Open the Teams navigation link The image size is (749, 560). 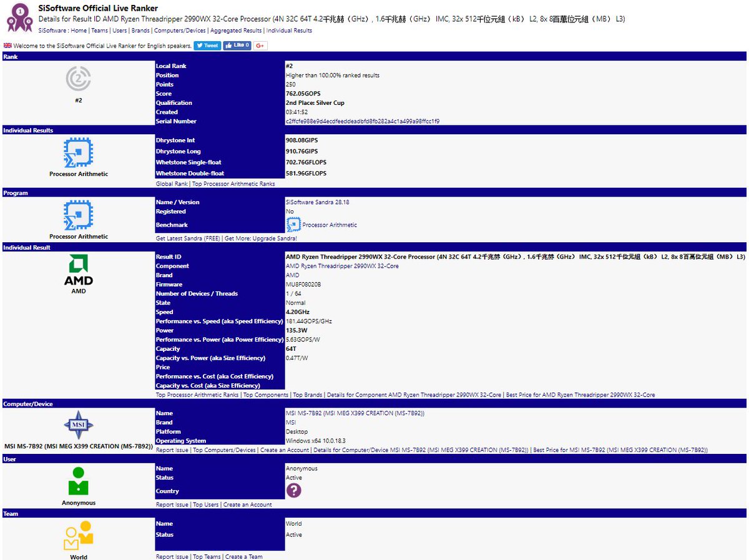(99, 31)
